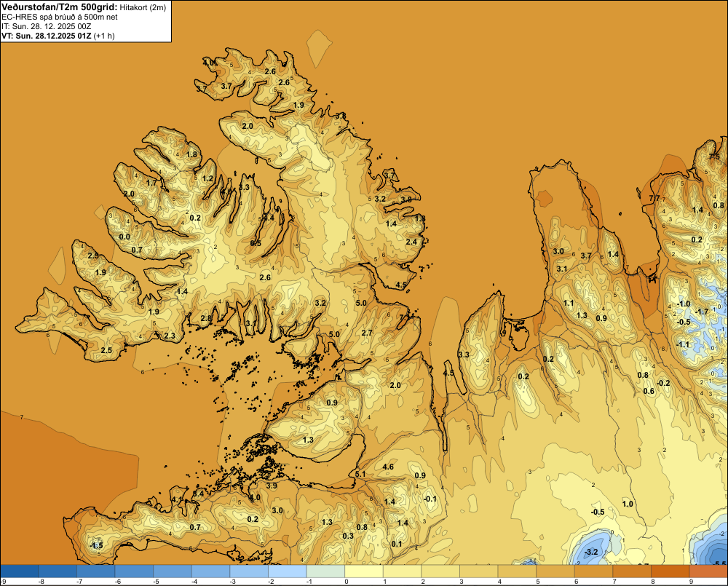Image resolution: width=728 pixels, height=586 pixels.
Task: Click the '2.3' temperature value
Action: click(x=170, y=336)
